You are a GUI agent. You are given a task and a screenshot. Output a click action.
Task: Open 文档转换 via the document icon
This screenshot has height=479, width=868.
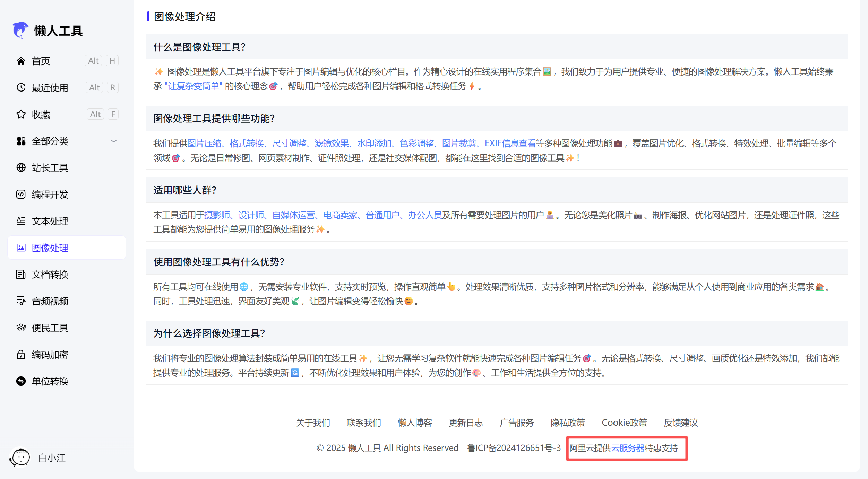tap(21, 274)
